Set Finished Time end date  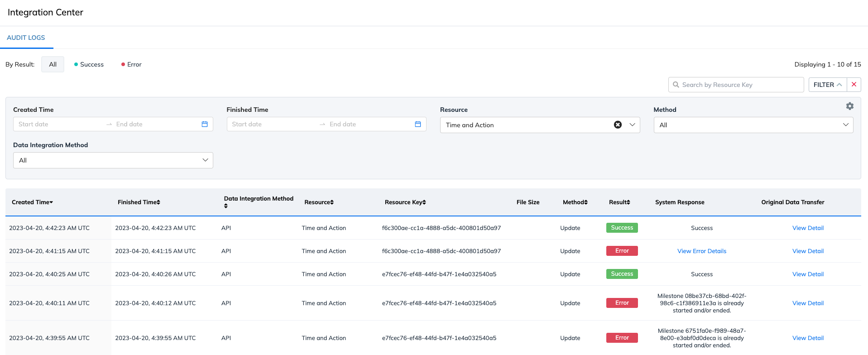[x=369, y=124]
